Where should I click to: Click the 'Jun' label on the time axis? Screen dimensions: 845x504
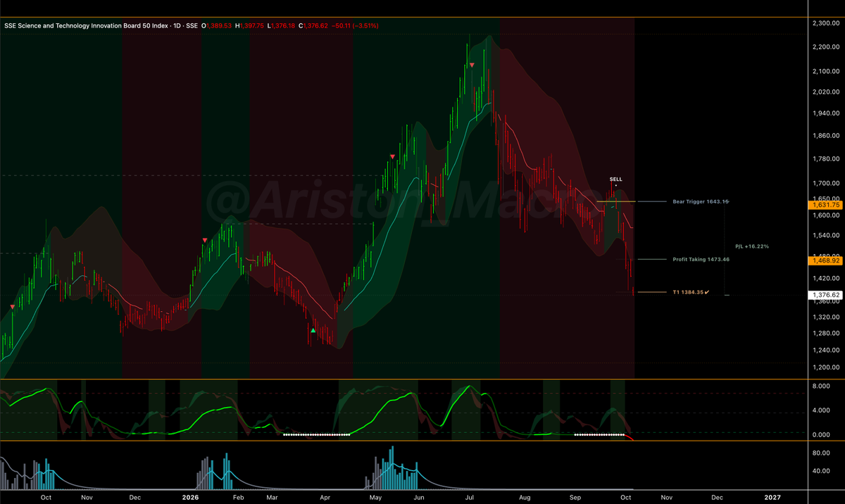coord(419,496)
